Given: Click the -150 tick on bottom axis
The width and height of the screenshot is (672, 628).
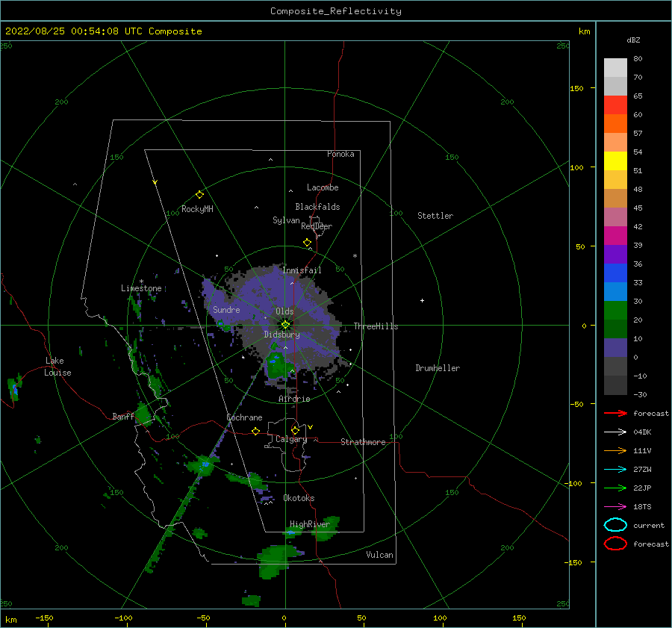Looking at the screenshot, I should click(x=44, y=618).
